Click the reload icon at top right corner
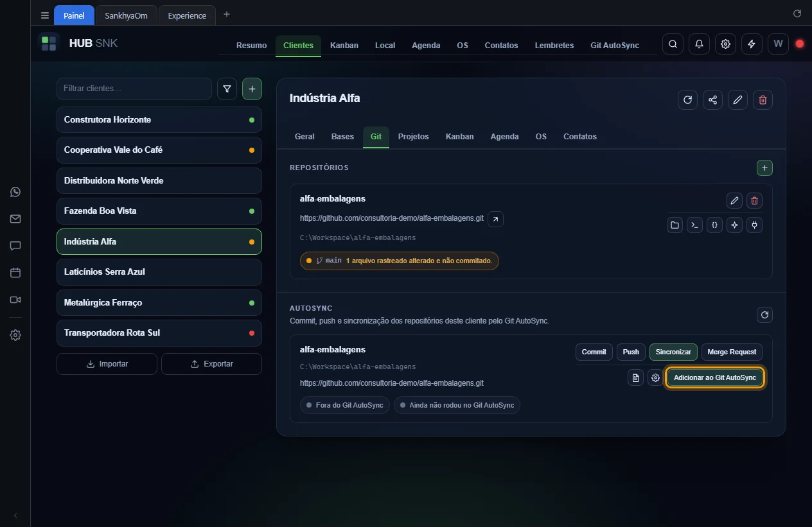 [x=797, y=13]
